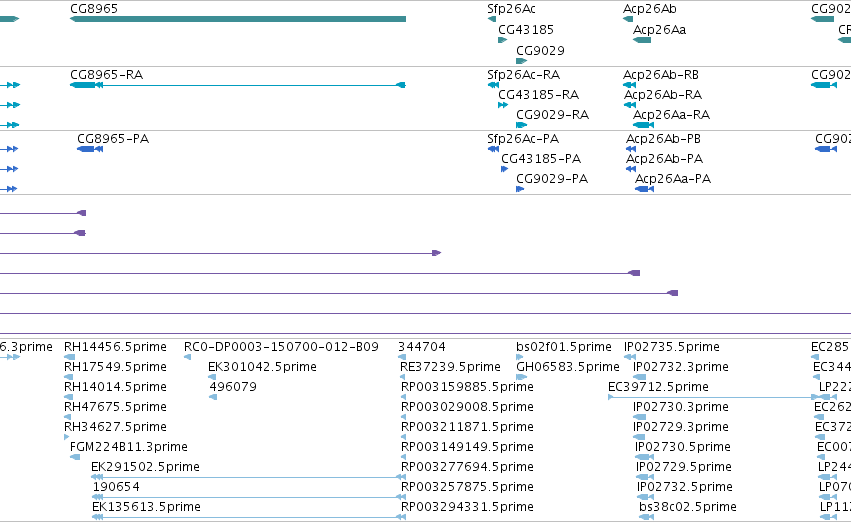This screenshot has width=851, height=522.
Task: Select the GH06583.5prime EST glyph
Action: (522, 377)
